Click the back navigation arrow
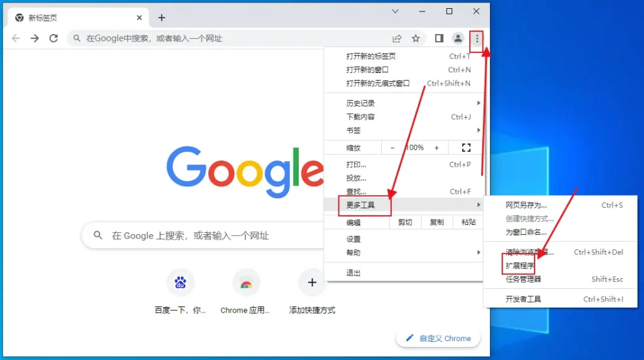The image size is (644, 360). (16, 38)
